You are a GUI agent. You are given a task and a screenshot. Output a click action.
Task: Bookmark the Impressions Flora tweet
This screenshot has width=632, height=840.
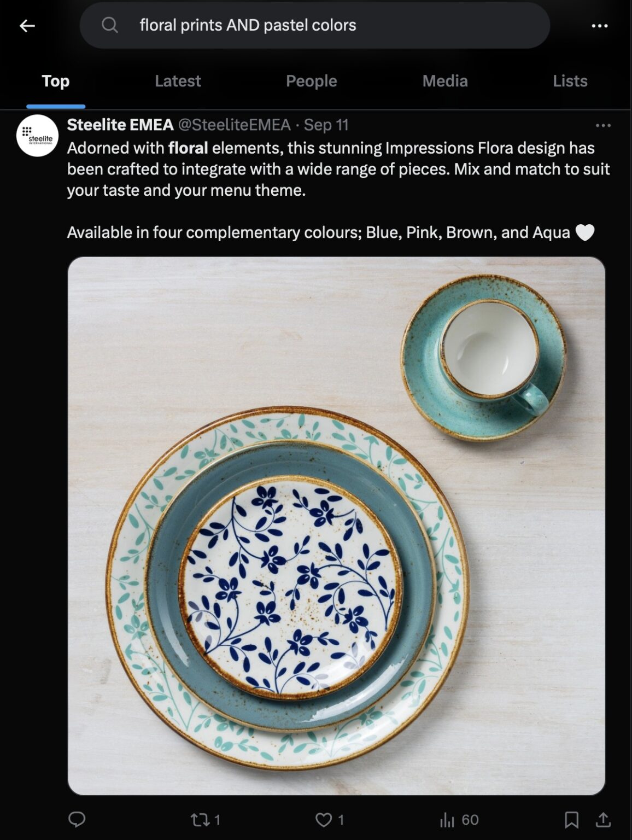[572, 819]
